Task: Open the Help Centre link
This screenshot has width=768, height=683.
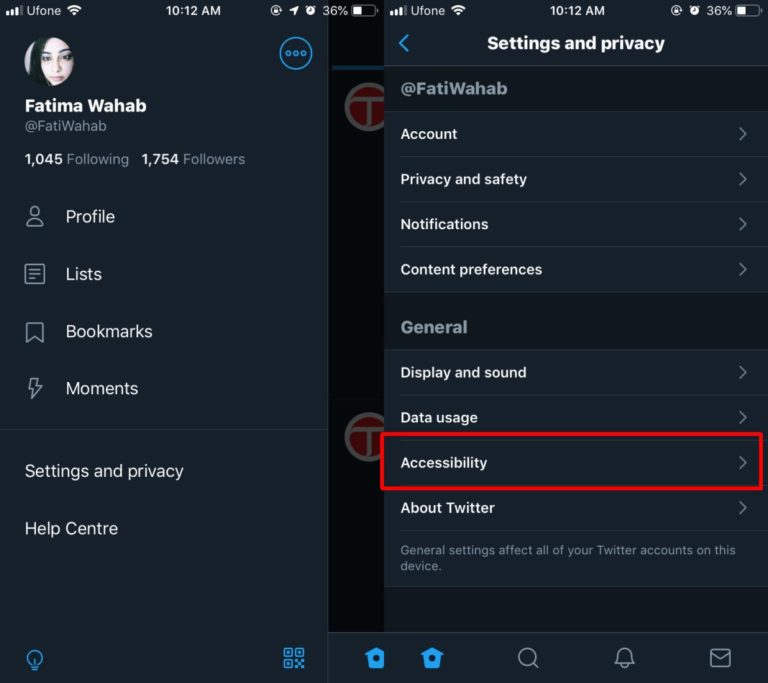Action: 72,528
